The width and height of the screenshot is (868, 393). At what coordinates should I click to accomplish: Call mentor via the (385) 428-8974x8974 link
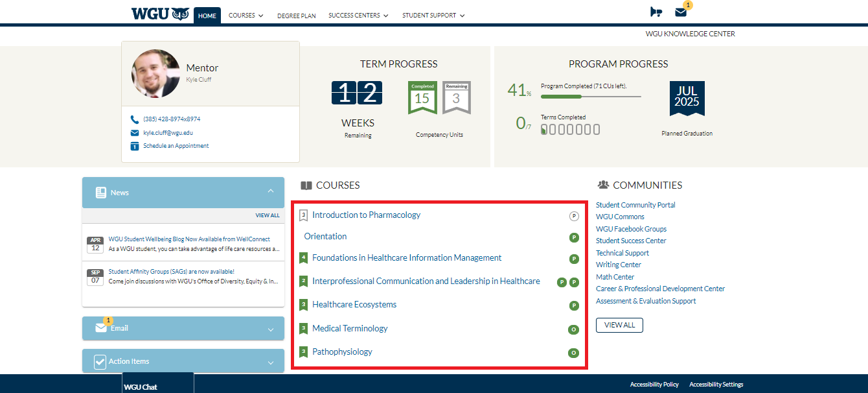[x=172, y=119]
